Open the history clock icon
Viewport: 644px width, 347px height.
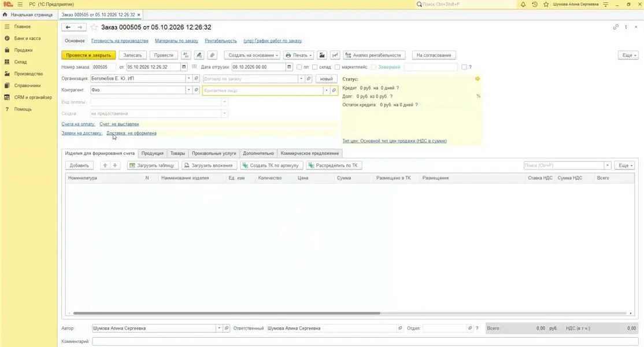534,4
